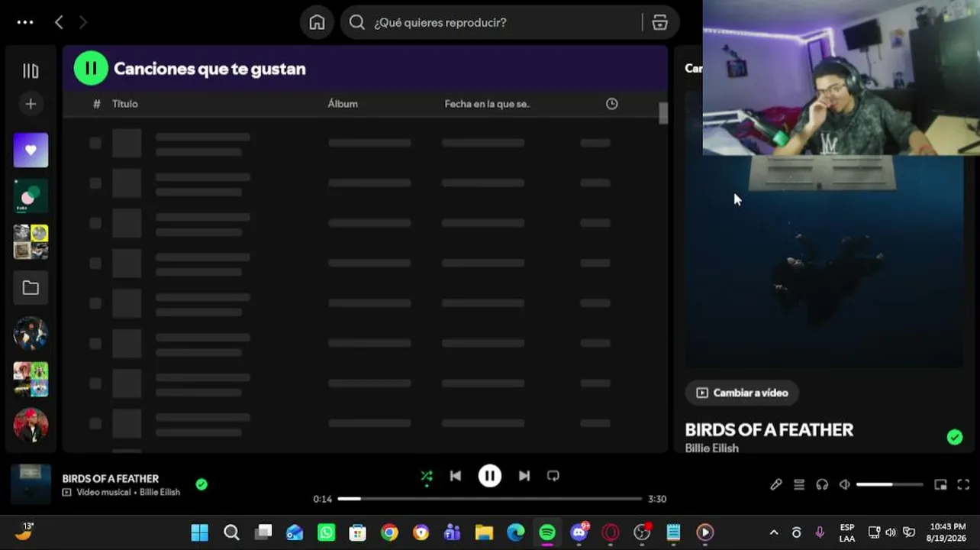The width and height of the screenshot is (980, 550).
Task: Toggle shuffle playback
Action: [427, 477]
